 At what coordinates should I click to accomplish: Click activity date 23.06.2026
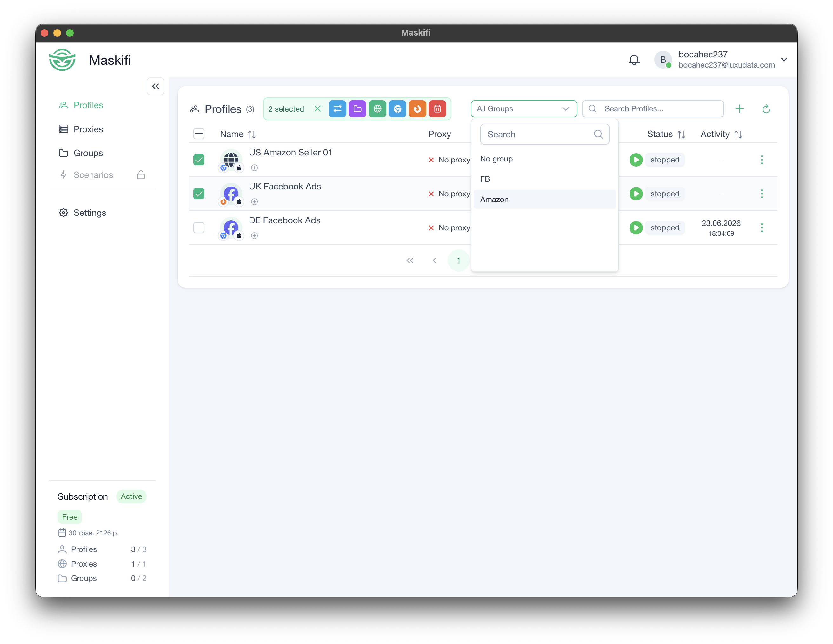[x=721, y=223]
